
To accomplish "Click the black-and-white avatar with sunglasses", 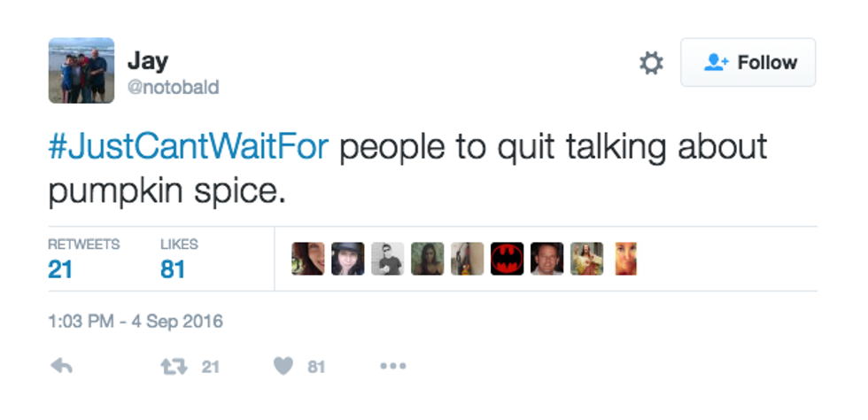I will pos(387,259).
